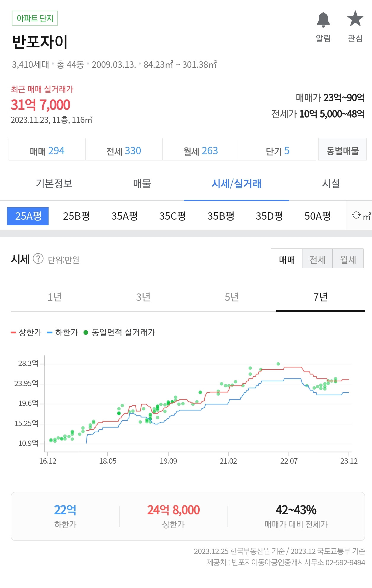This screenshot has height=588, width=372.
Task: Click the 시세 question mark help icon
Action: (38, 259)
